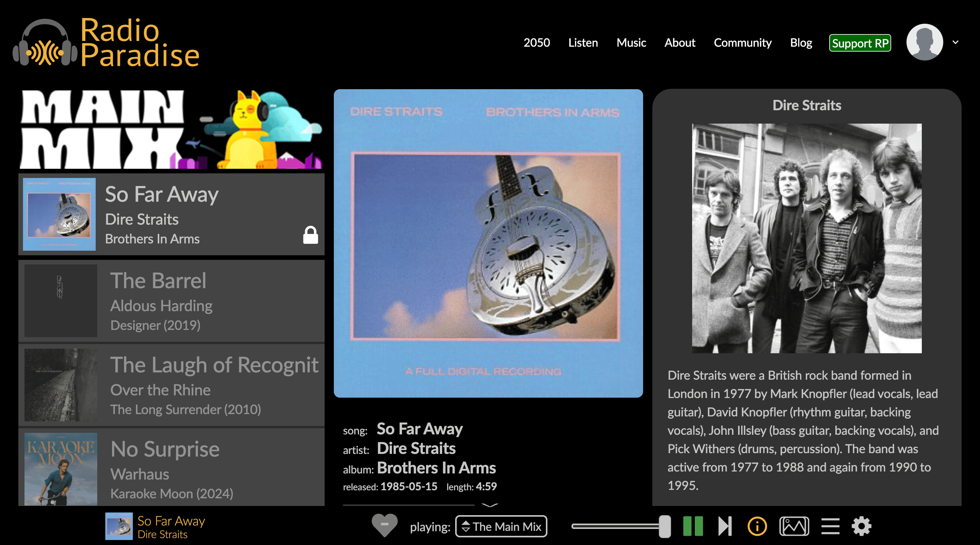Click the album name Brothers In Arms in details
The width and height of the screenshot is (980, 545).
pyautogui.click(x=436, y=468)
